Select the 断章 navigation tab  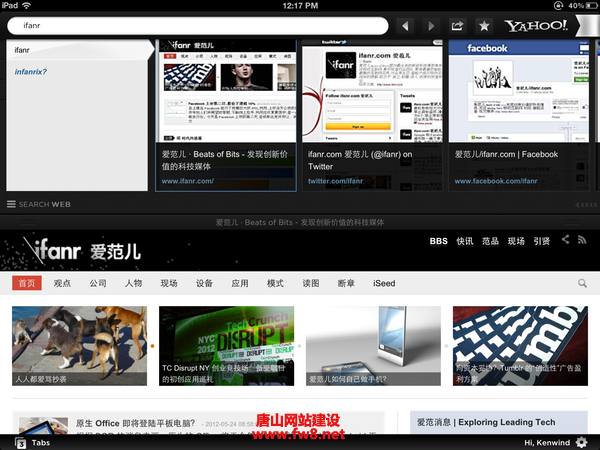coord(346,283)
